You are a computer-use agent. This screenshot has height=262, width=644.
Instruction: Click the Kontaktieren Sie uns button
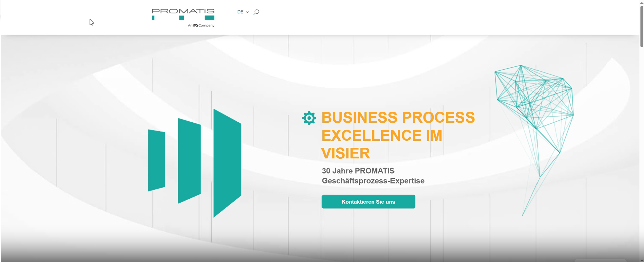[368, 202]
